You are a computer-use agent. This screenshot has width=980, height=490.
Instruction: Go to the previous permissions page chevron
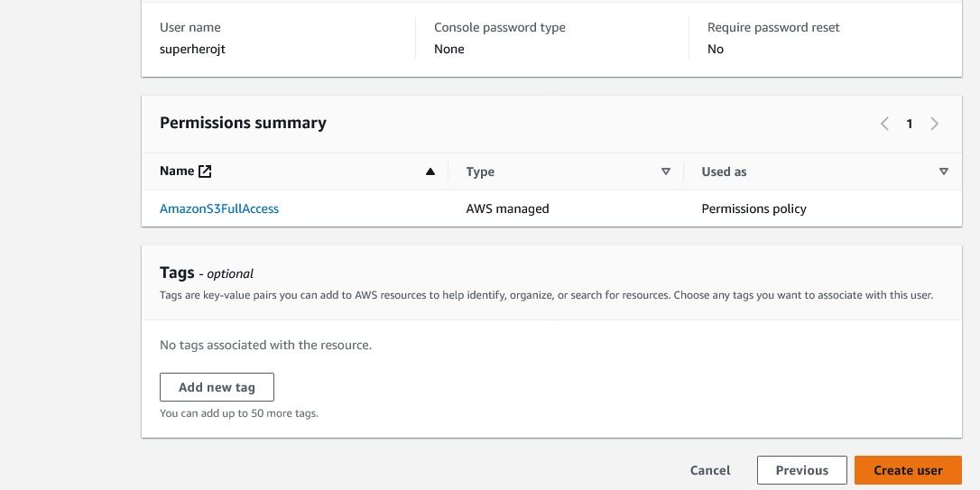[884, 124]
